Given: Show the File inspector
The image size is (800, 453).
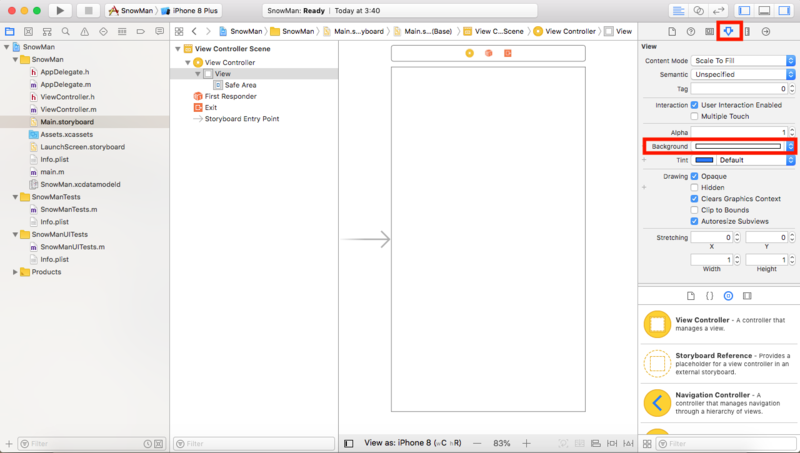Looking at the screenshot, I should point(672,32).
